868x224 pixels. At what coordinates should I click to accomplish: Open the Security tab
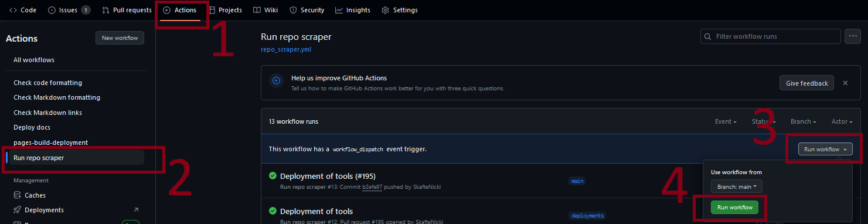coord(308,10)
